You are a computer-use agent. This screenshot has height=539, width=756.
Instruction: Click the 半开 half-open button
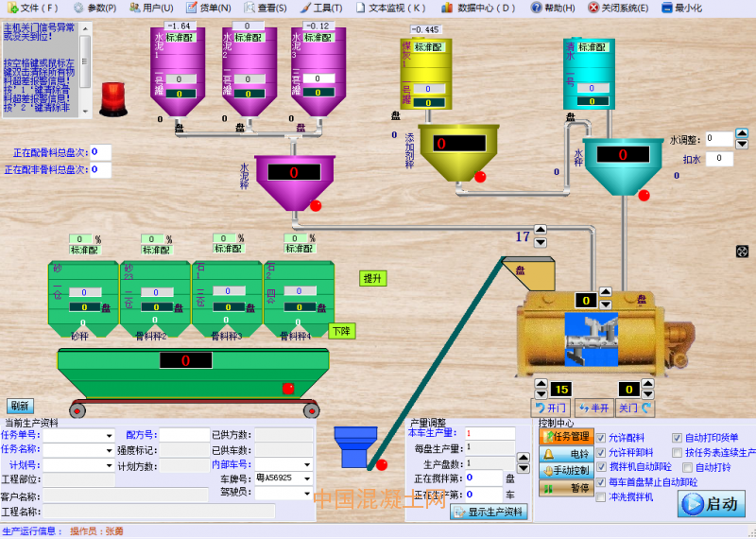tap(594, 409)
